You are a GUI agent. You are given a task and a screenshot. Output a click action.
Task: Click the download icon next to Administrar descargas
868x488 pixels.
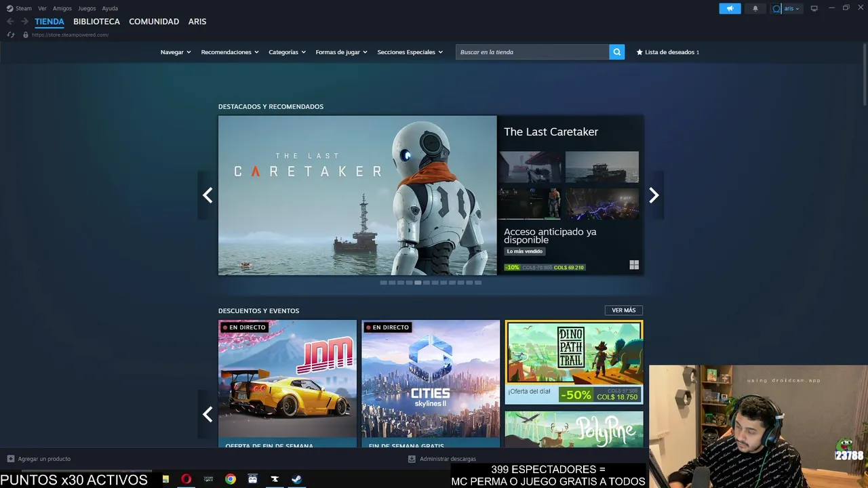tap(412, 459)
